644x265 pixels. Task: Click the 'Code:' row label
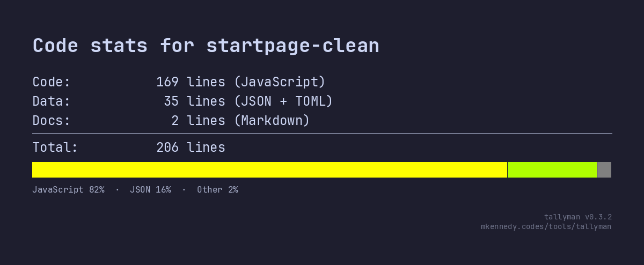52,82
